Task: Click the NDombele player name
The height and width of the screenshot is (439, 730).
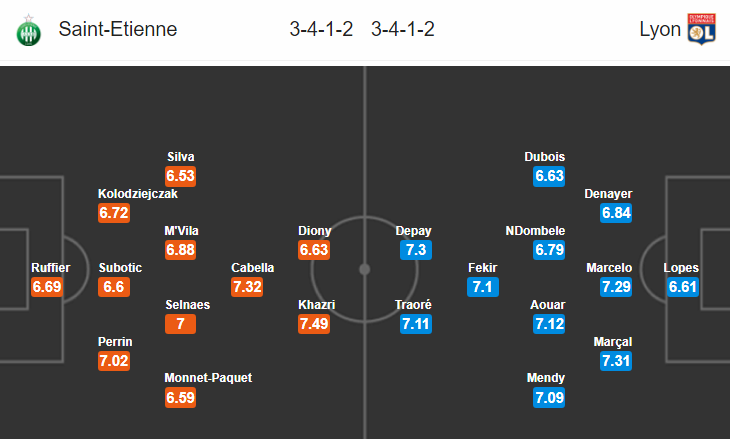Action: [x=535, y=230]
